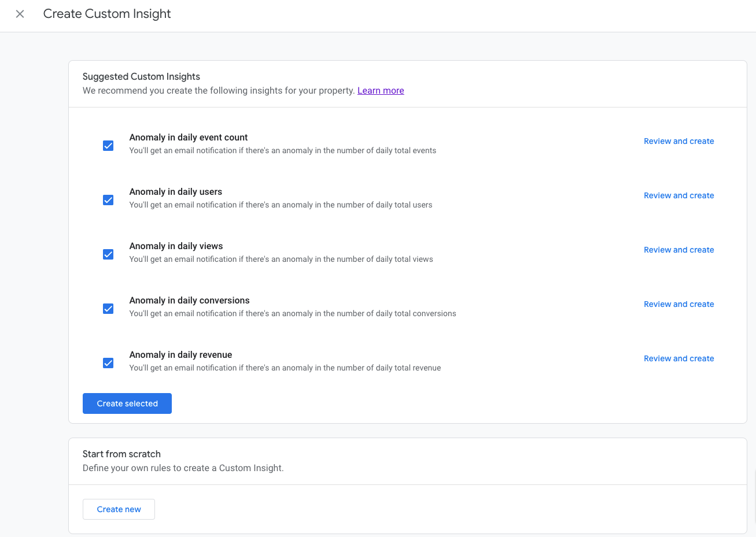Click 'Create Custom Insight' page title
Screen dimensions: 756x537
coord(107,14)
